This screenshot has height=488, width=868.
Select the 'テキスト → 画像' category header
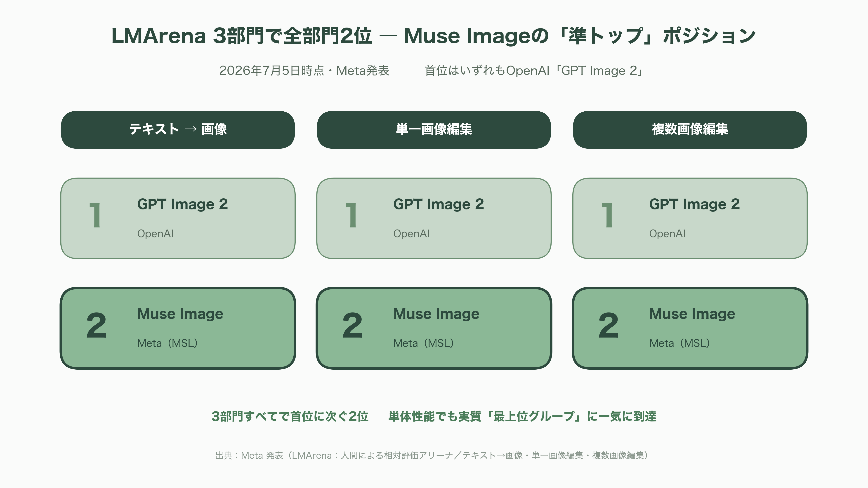[x=178, y=130]
